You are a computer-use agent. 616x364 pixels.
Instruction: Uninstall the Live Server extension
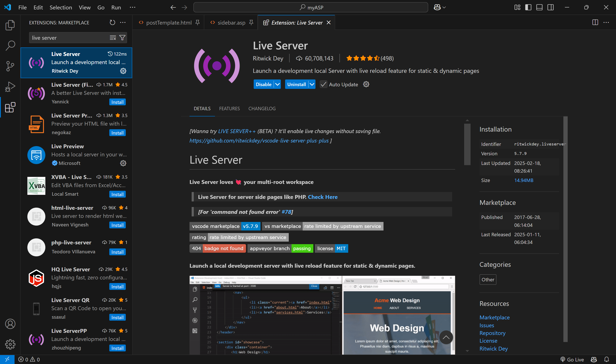point(297,84)
